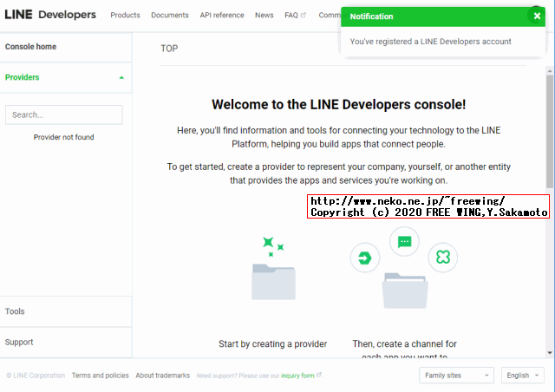This screenshot has height=392, width=555.
Task: Open the FAQ external link
Action: [x=295, y=16]
